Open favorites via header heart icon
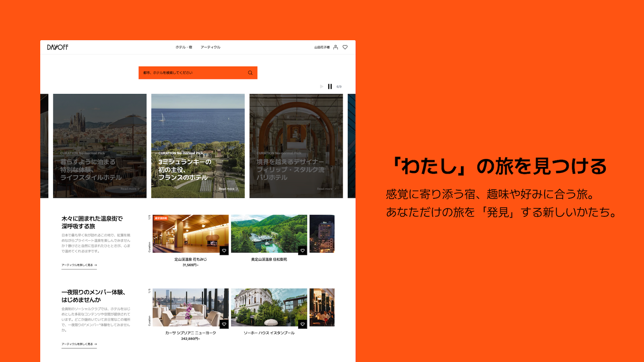The image size is (644, 362). tap(345, 47)
